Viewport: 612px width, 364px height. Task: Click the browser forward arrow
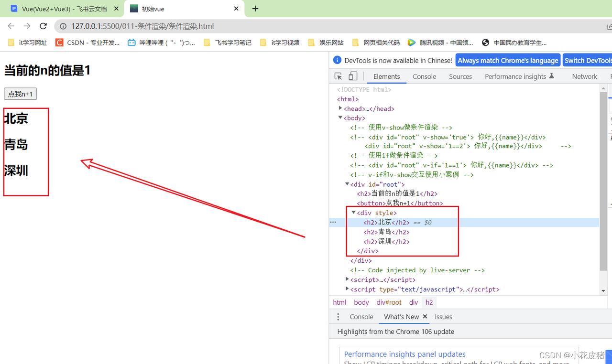click(x=27, y=26)
